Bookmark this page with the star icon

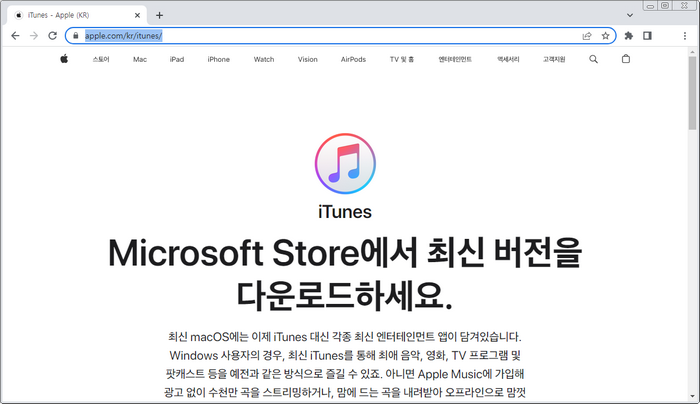point(605,36)
